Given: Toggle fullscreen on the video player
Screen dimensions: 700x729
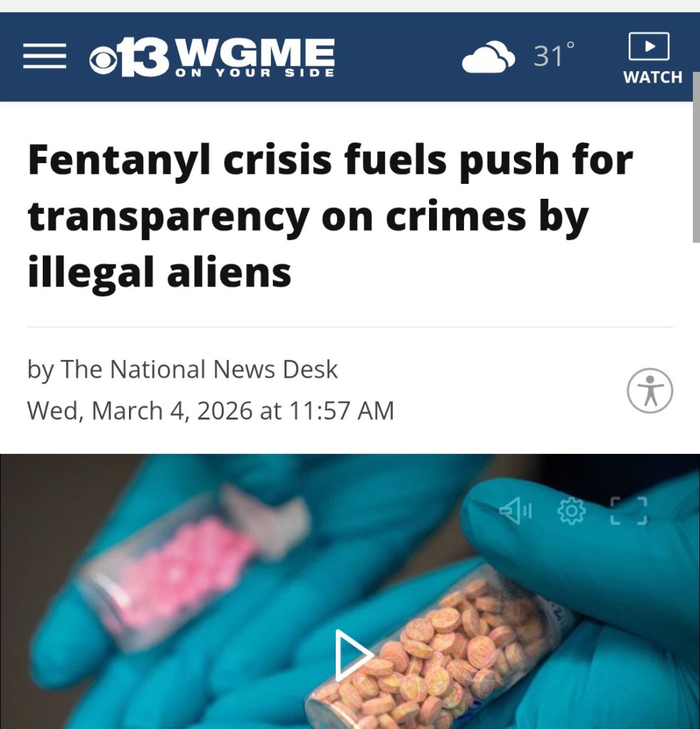Looking at the screenshot, I should [x=629, y=510].
